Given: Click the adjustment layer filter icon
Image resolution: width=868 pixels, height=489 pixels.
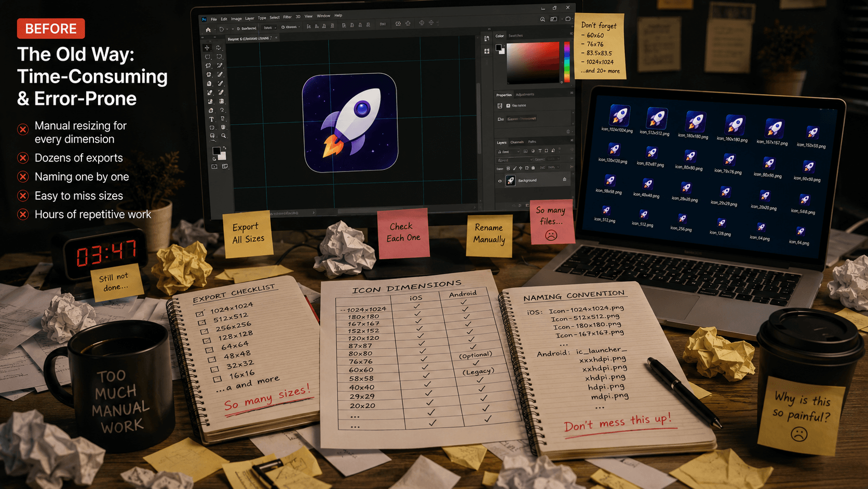Looking at the screenshot, I should pos(533,151).
